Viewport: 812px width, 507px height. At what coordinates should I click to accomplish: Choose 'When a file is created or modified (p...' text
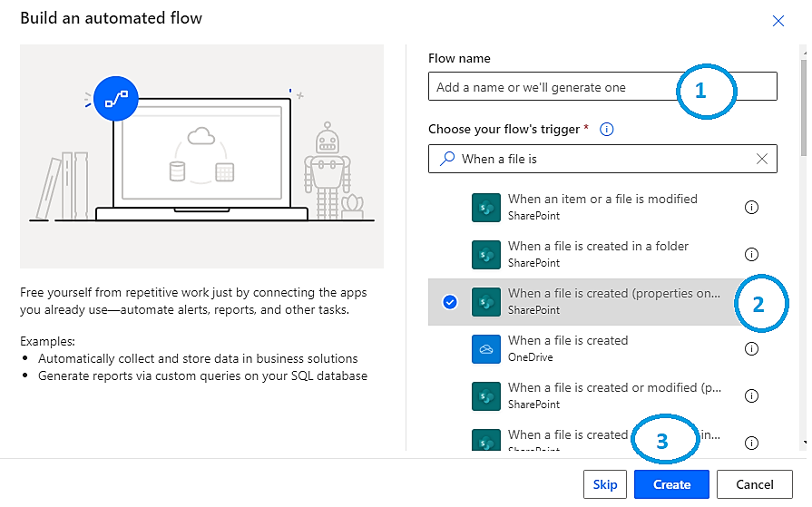614,387
